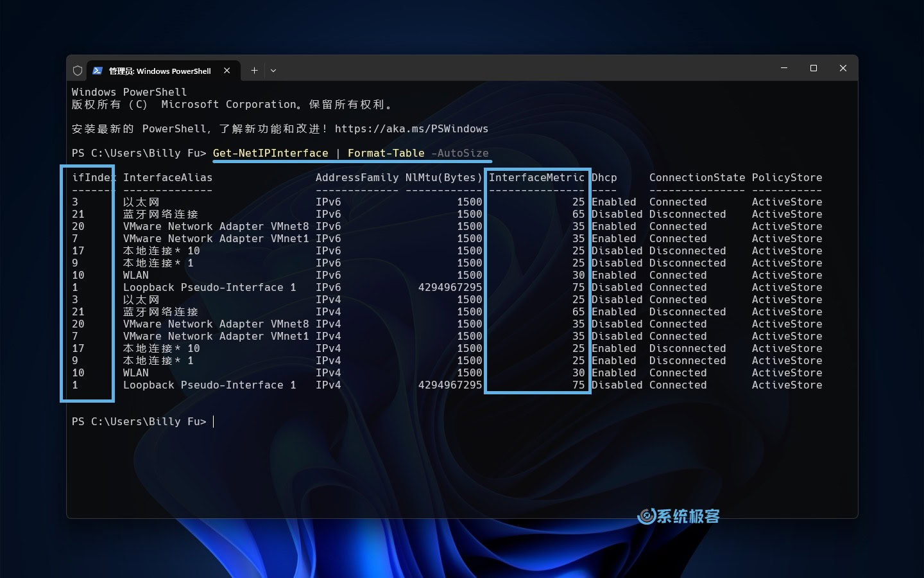This screenshot has height=578, width=924.
Task: Click the https://aka.ms/PSWindows link
Action: click(411, 128)
